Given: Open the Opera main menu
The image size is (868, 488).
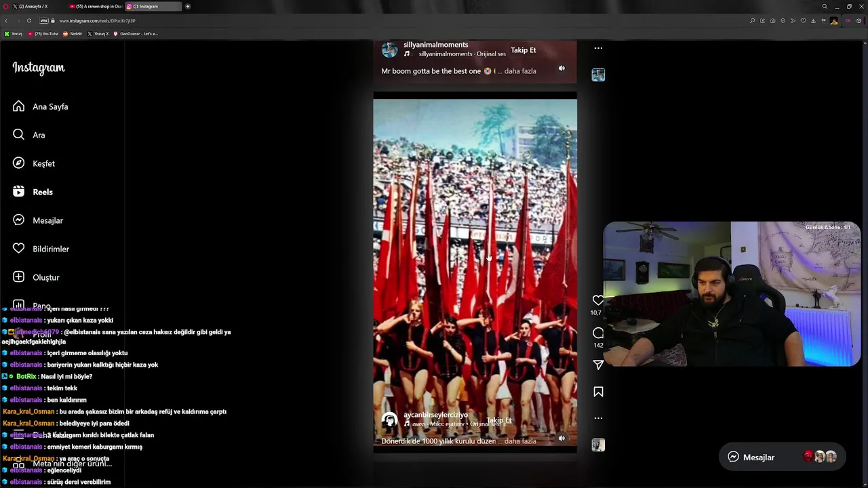Looking at the screenshot, I should tap(5, 6).
